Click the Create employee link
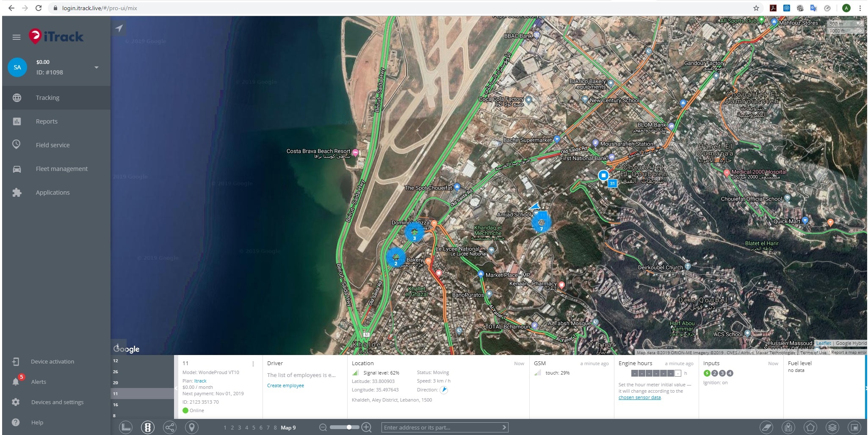 pos(285,385)
